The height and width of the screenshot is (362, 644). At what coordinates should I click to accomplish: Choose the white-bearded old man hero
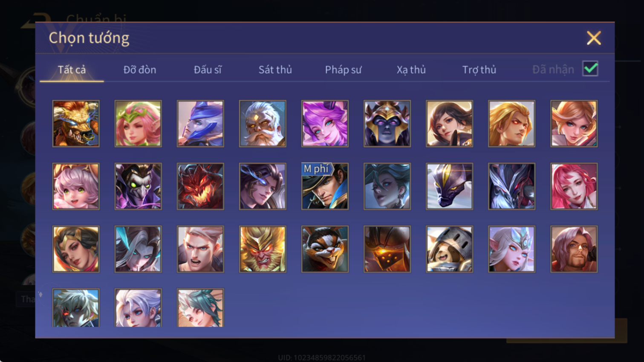click(x=263, y=124)
